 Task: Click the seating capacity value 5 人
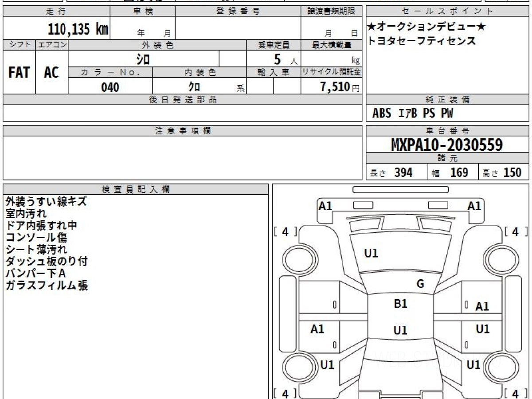click(x=286, y=59)
